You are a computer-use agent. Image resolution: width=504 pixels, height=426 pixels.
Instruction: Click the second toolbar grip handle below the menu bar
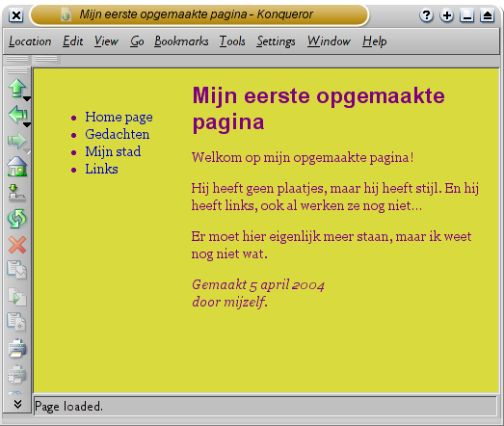tap(46, 59)
